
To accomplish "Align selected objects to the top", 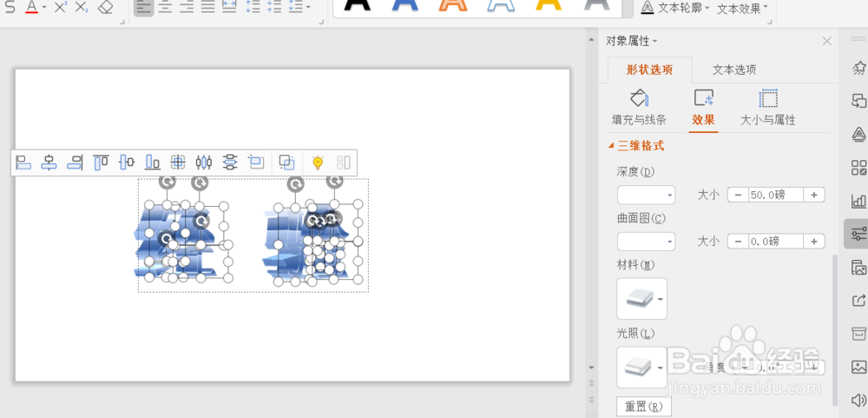I will pyautogui.click(x=101, y=163).
